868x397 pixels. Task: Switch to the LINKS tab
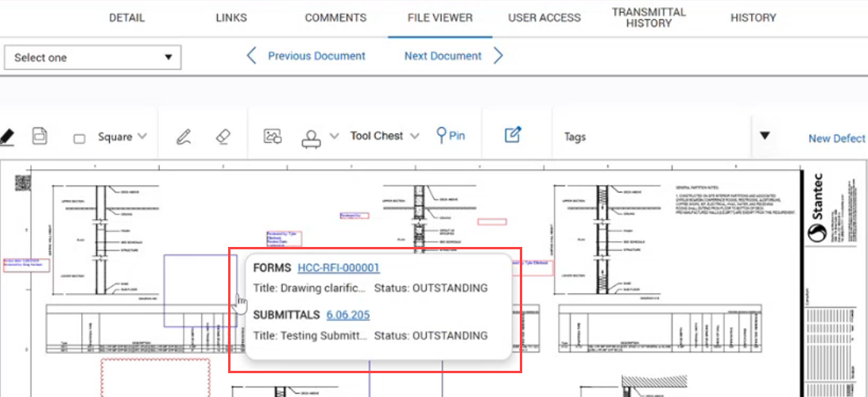(x=231, y=17)
